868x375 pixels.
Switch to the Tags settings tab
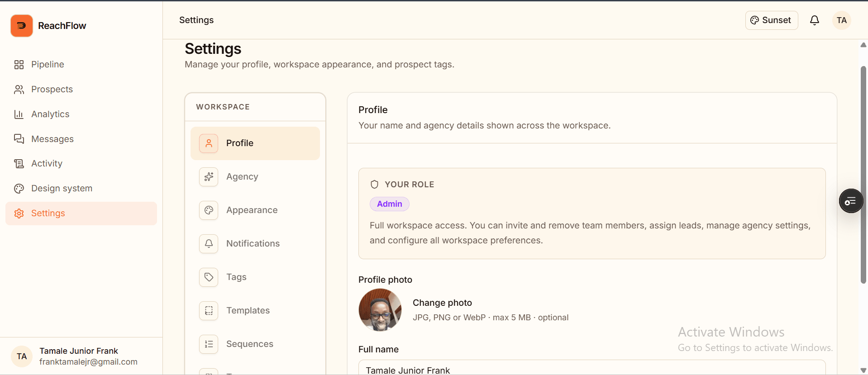pyautogui.click(x=255, y=277)
